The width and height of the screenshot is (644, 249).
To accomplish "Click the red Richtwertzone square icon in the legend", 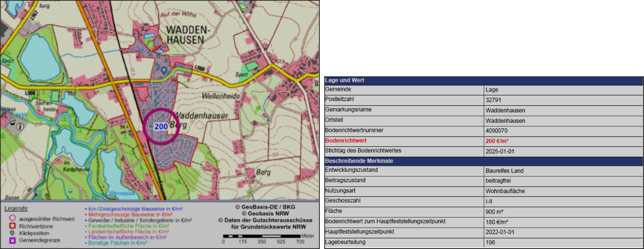I will 12,226.
